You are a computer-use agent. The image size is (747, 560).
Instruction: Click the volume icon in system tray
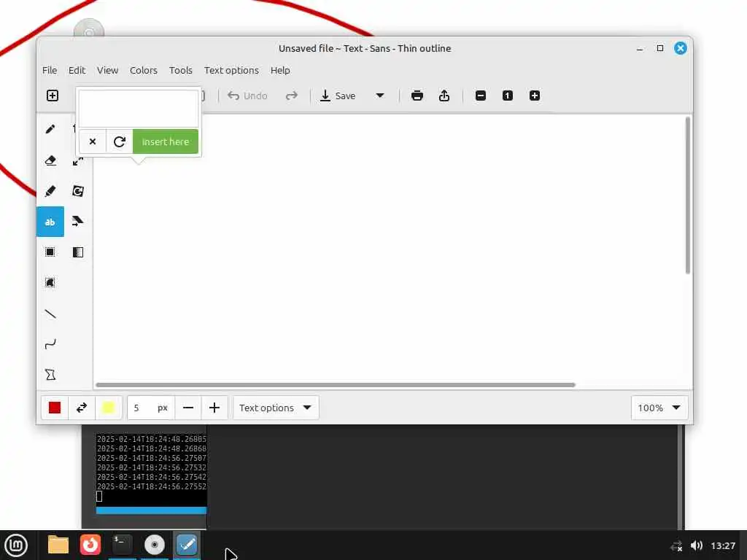click(x=697, y=545)
